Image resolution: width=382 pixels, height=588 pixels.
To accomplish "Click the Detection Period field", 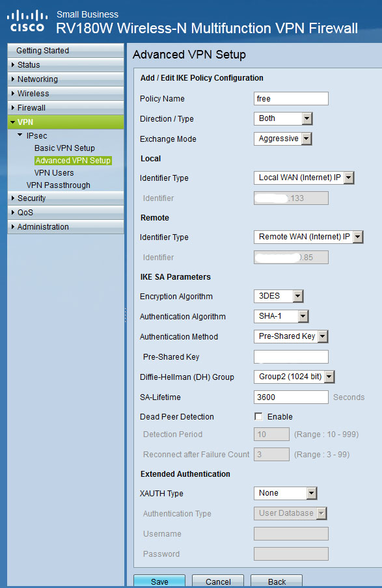I will (271, 434).
